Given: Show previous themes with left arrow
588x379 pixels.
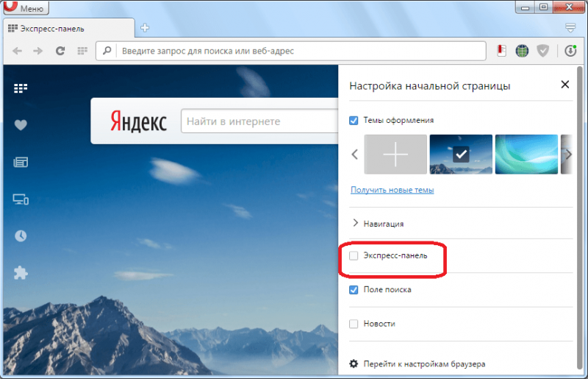Looking at the screenshot, I should [x=355, y=155].
